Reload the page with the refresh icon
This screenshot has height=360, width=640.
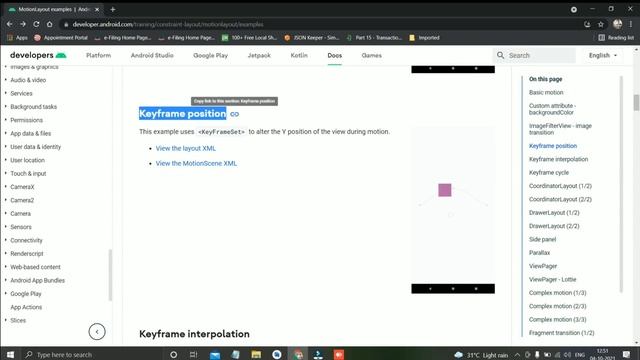tap(36, 24)
